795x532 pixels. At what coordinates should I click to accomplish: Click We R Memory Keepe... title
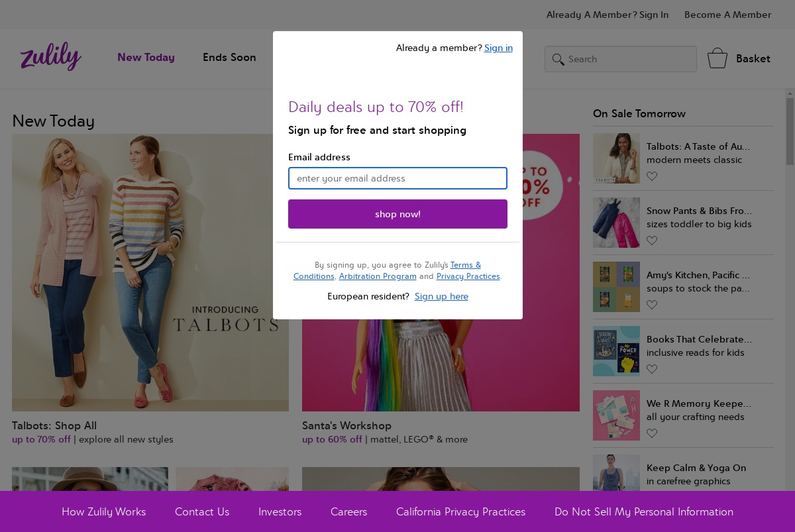[x=699, y=403]
